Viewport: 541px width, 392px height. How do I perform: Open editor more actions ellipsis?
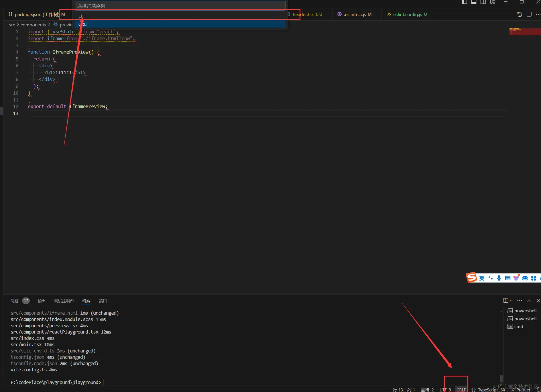pyautogui.click(x=538, y=14)
